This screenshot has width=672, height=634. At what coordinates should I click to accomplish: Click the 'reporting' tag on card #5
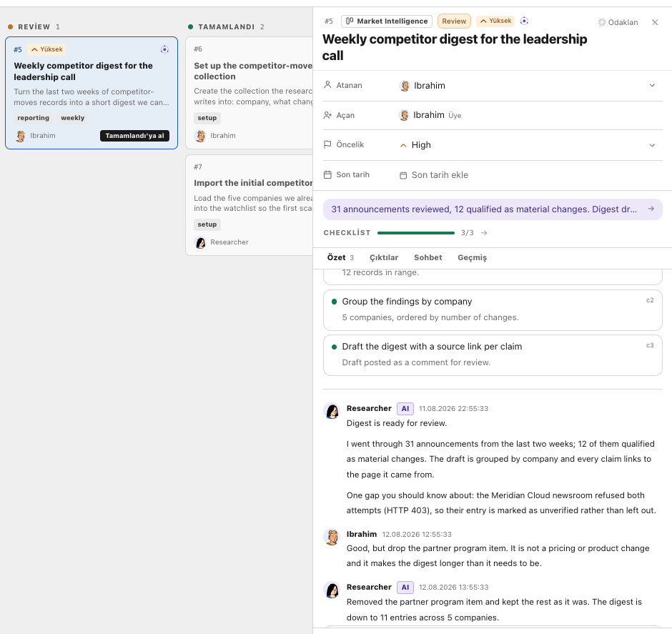pos(34,118)
